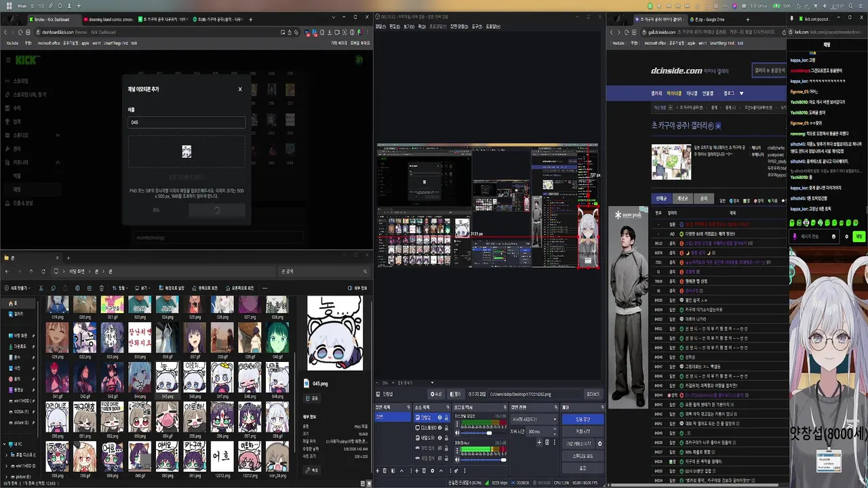Open source properties gear in OBS sources toolbar

(x=433, y=471)
